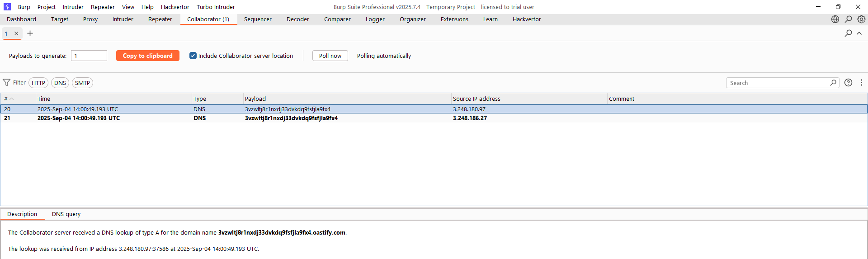The image size is (868, 259).
Task: Toggle the SMTP filter chip
Action: click(x=82, y=83)
